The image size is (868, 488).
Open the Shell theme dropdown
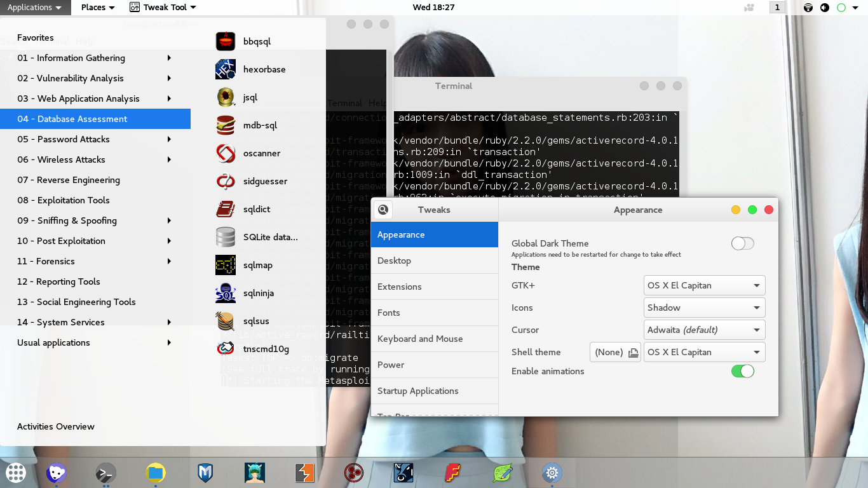coord(704,352)
